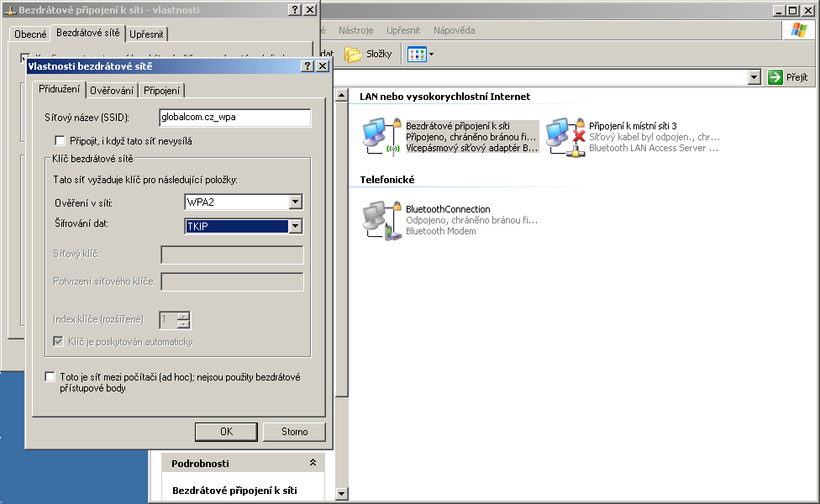This screenshot has height=504, width=820.
Task: Open the Ověření v síti WPA2 dropdown
Action: (x=295, y=202)
